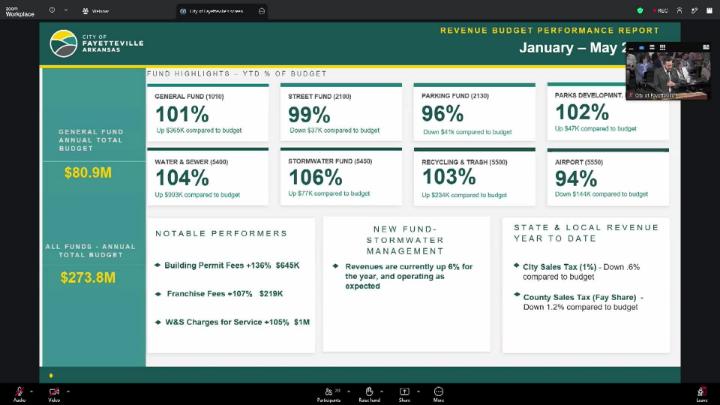Screen dimensions: 720x405
Task: Click the yellow slide indicator dot
Action: (x=51, y=376)
